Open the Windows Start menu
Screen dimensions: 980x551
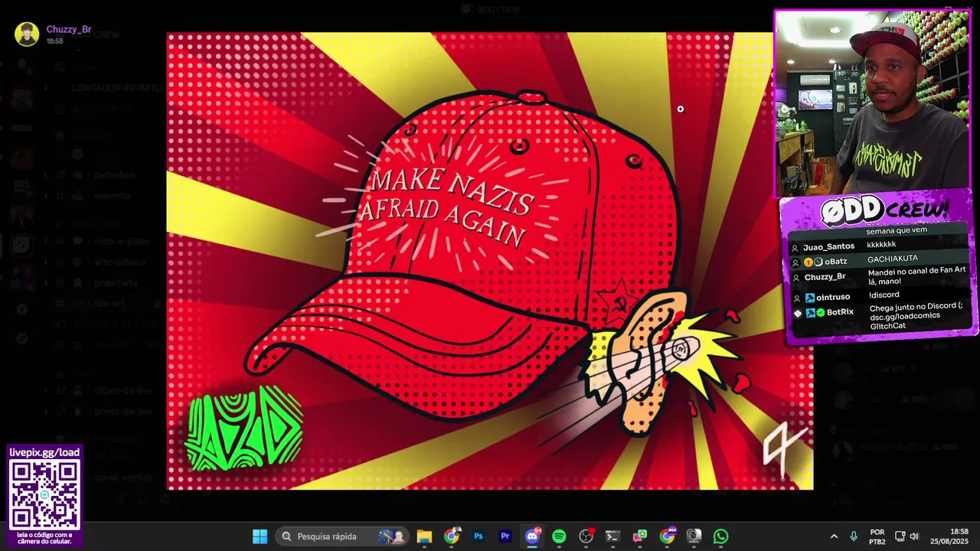click(260, 536)
